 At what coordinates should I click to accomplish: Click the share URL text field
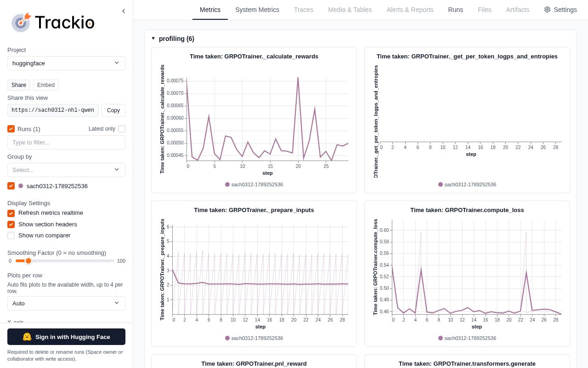(x=53, y=110)
